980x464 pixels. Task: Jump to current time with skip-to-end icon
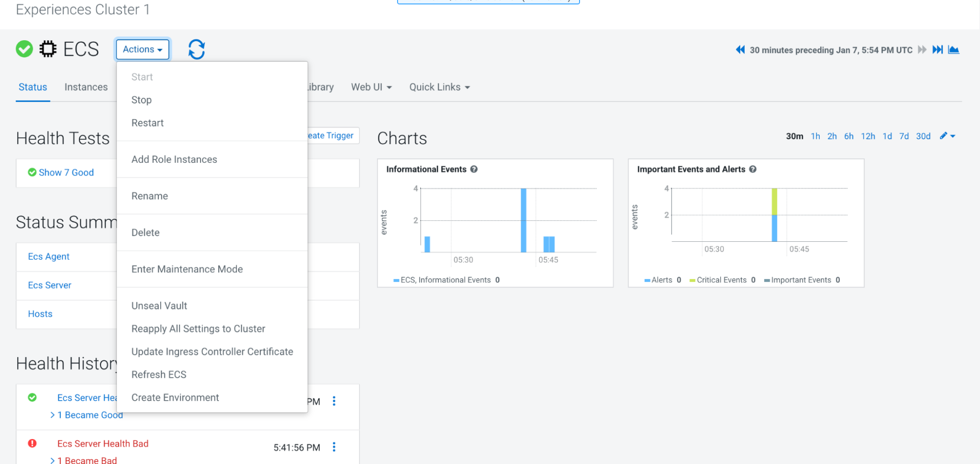(x=937, y=50)
